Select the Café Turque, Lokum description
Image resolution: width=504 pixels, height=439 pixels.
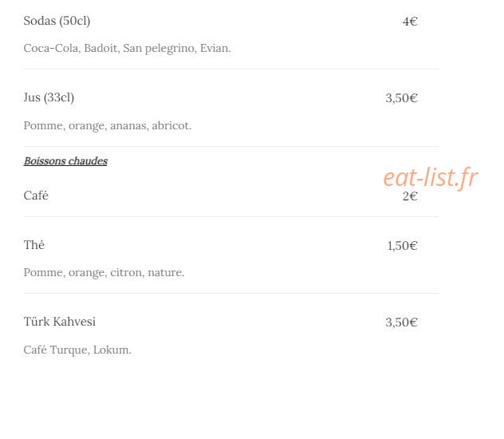pyautogui.click(x=77, y=350)
